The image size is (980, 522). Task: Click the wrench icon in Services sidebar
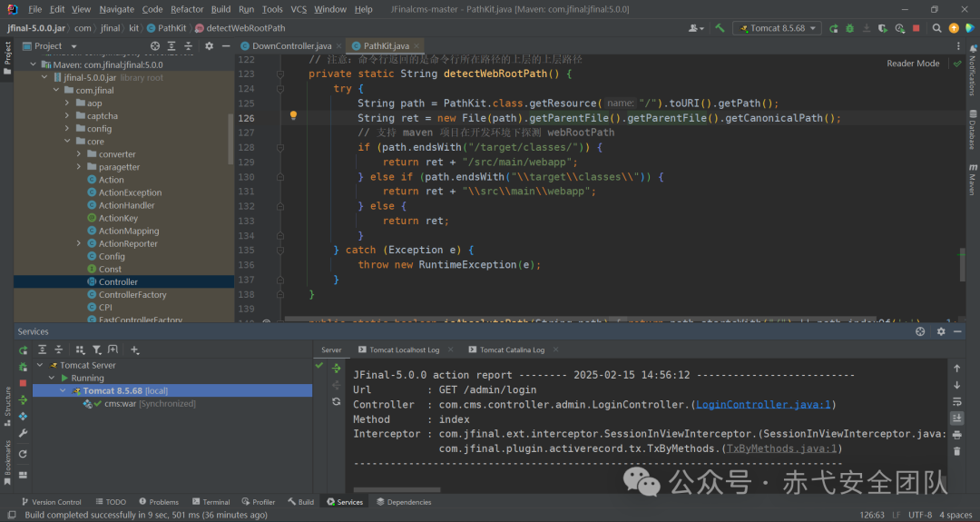click(23, 433)
